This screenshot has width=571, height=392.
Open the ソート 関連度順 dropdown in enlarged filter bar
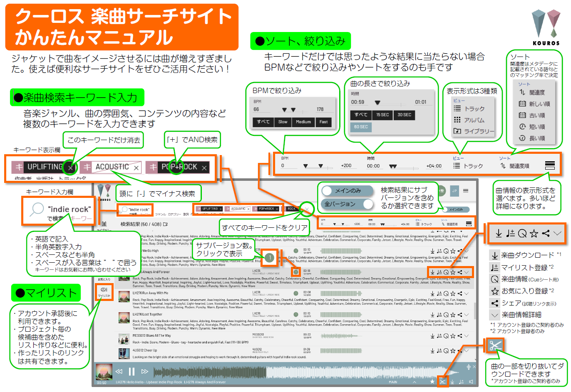point(514,166)
